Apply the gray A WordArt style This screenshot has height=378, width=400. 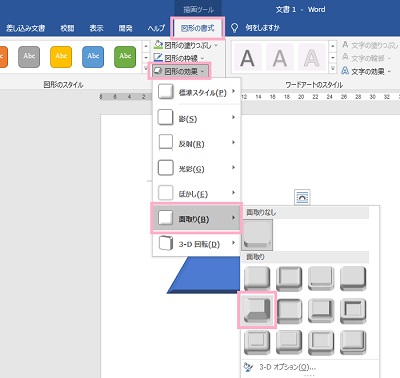(279, 58)
